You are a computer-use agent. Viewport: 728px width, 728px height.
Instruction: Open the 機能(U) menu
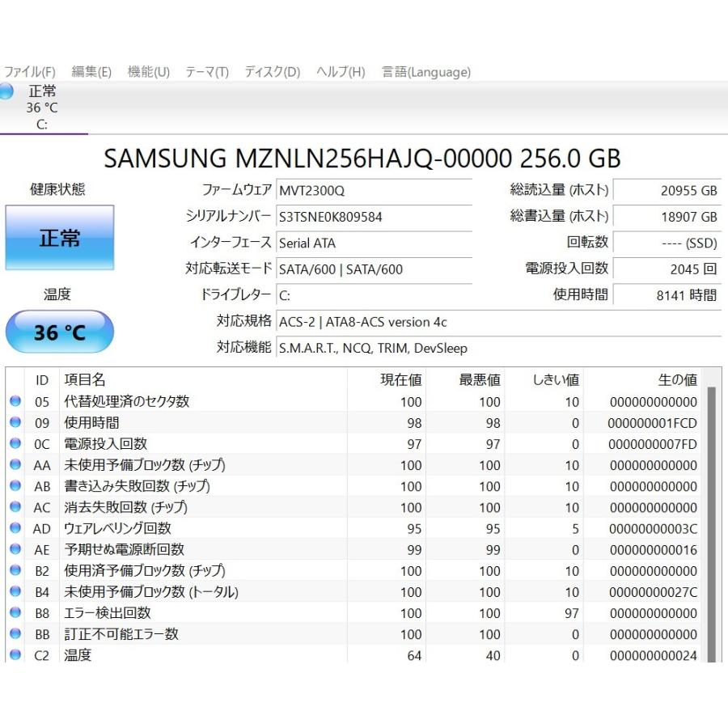(149, 72)
